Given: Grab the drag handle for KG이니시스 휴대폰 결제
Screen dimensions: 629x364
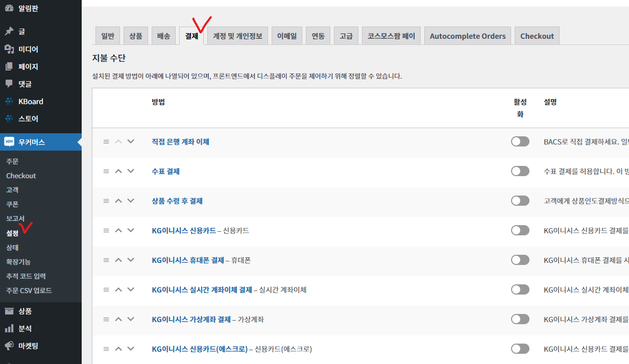Looking at the screenshot, I should tap(106, 260).
